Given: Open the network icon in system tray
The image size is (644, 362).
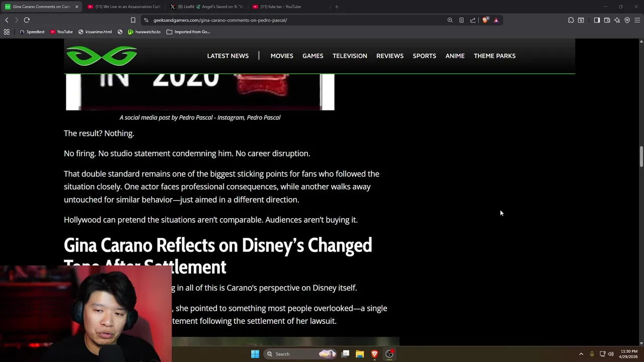Looking at the screenshot, I should point(602,354).
